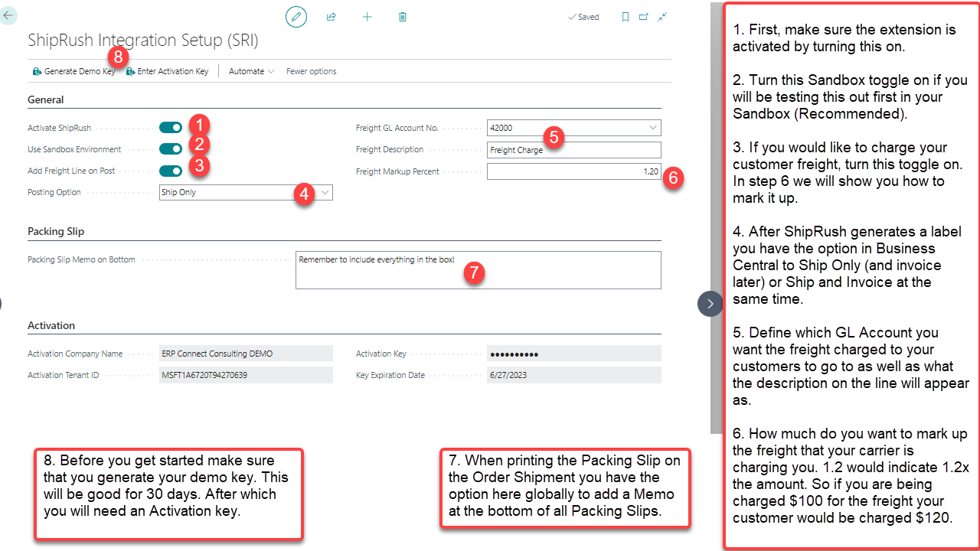Click the back arrow icon

pos(8,15)
